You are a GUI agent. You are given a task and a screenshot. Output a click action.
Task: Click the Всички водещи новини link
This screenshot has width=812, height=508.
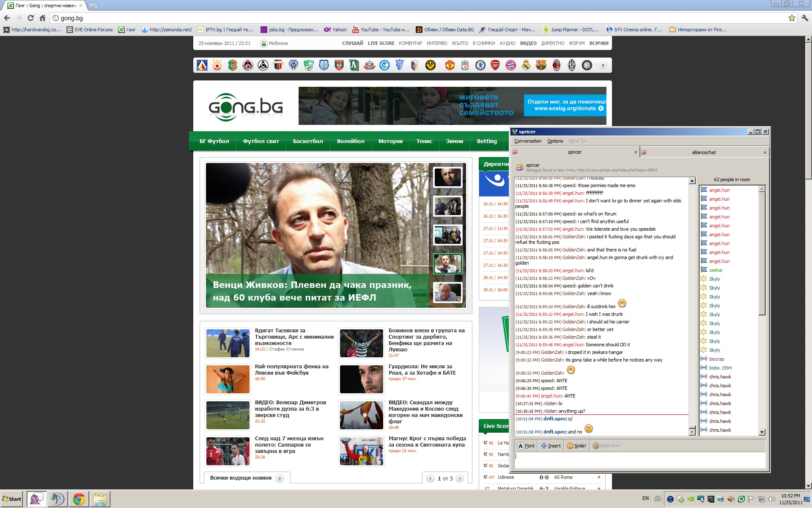pos(241,478)
